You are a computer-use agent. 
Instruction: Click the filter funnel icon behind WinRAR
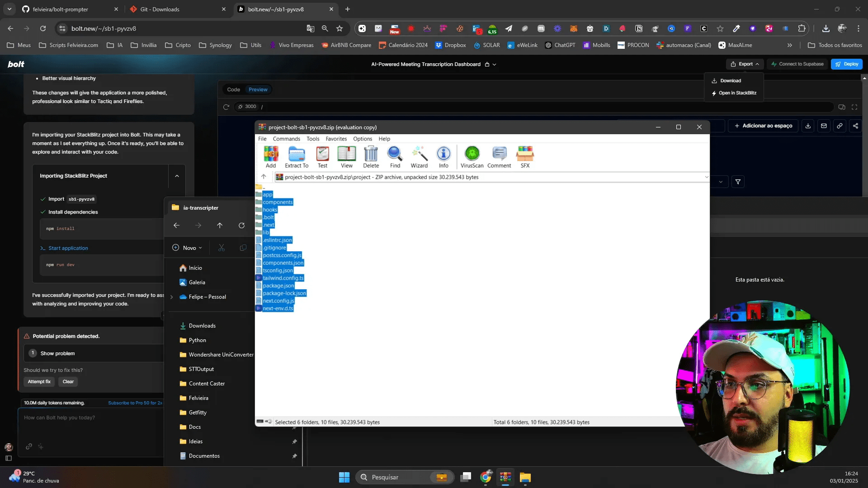tap(738, 182)
